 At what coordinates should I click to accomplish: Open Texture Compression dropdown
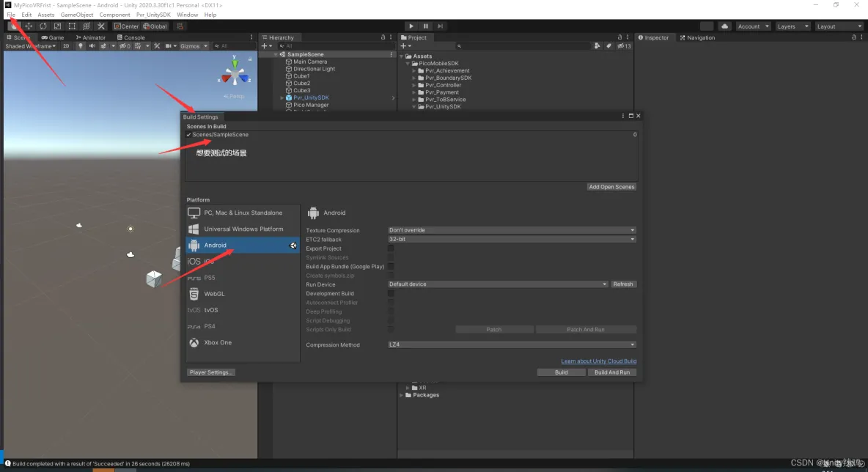[512, 230]
